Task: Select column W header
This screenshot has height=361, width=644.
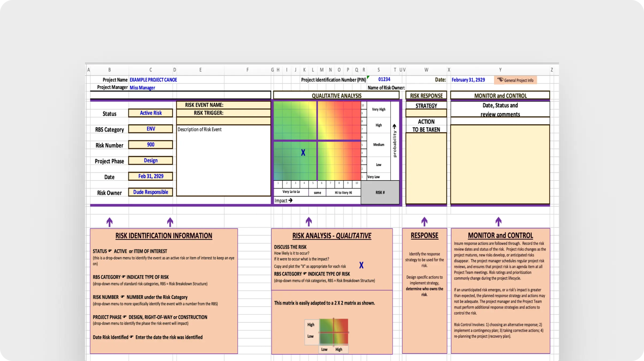Action: tap(426, 70)
